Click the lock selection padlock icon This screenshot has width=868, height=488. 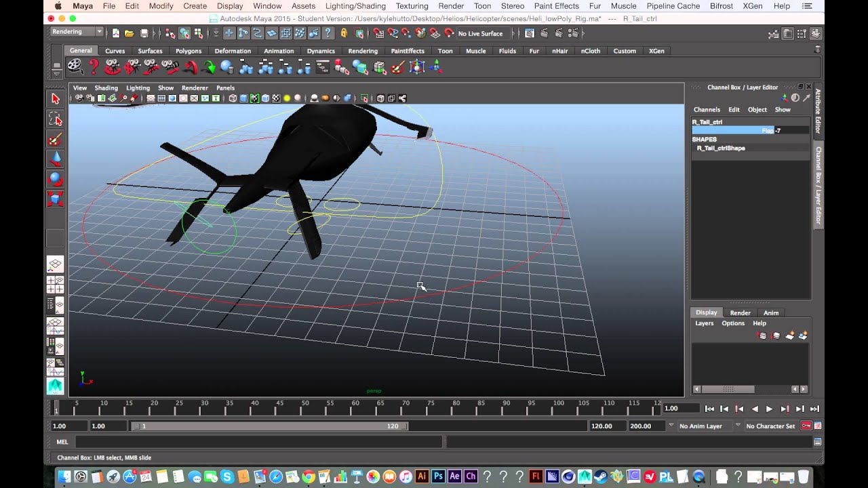(344, 33)
